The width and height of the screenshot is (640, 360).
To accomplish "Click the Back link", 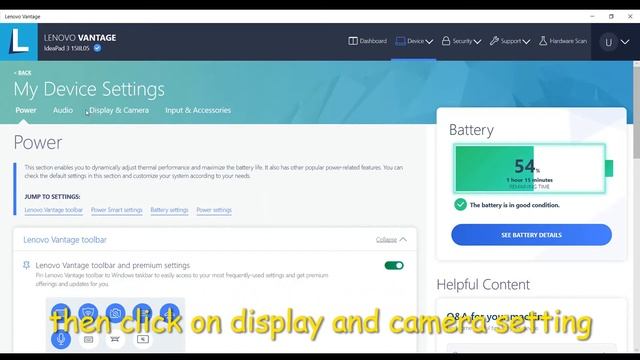I will click(22, 73).
